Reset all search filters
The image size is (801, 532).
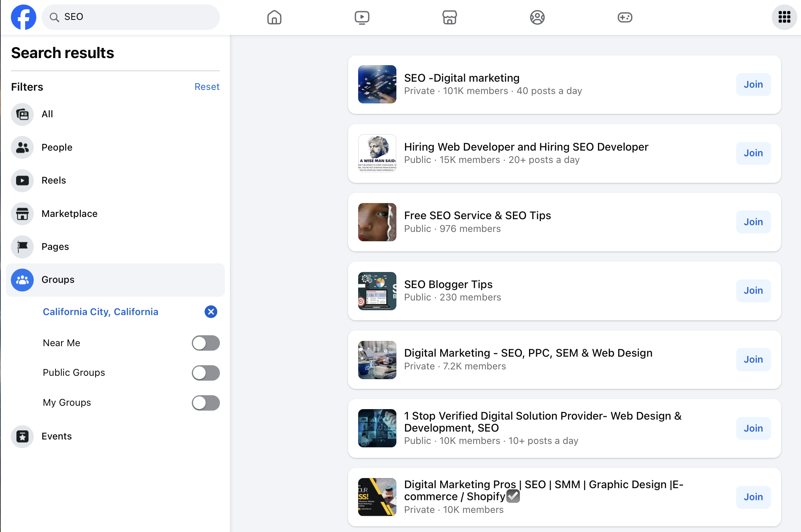[207, 87]
